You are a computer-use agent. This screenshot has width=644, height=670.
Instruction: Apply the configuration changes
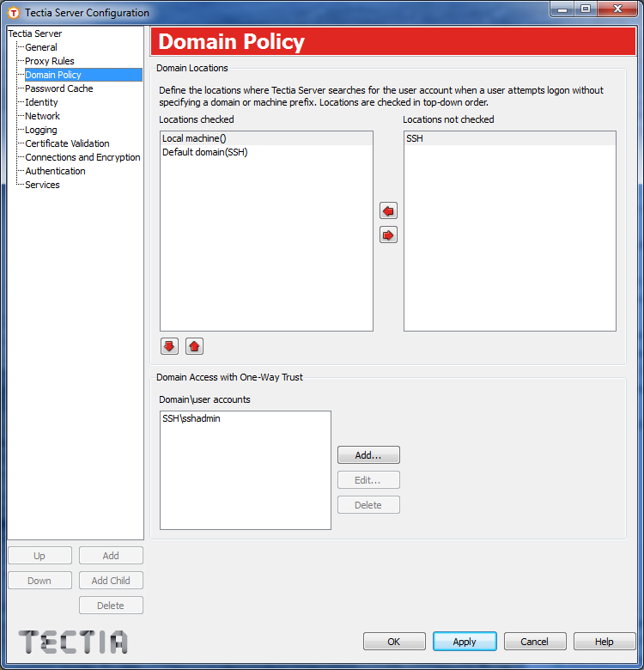[465, 642]
